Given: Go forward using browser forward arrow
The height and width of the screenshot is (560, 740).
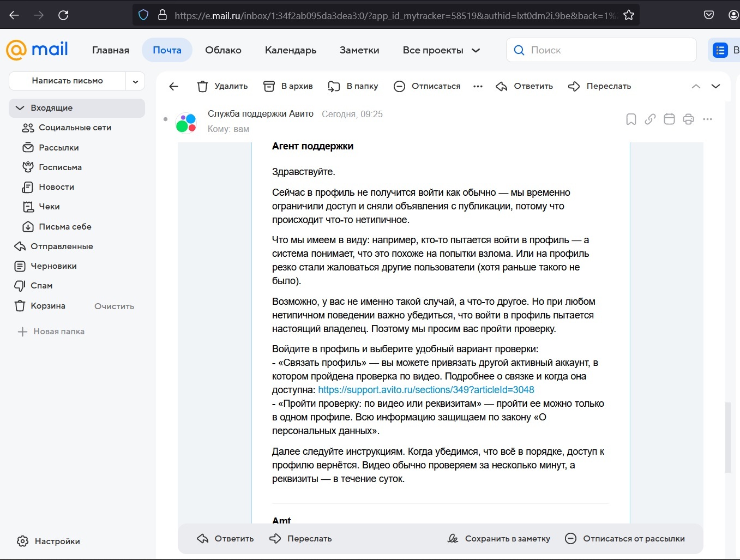Looking at the screenshot, I should point(39,15).
